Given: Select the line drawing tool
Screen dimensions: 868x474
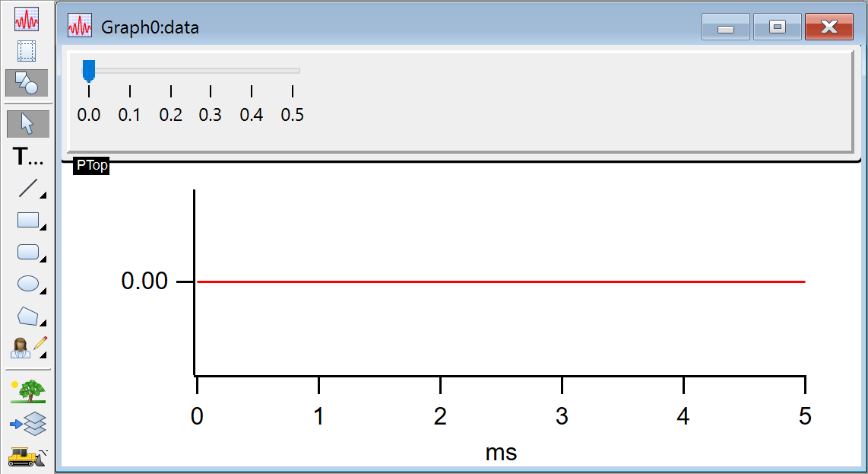Looking at the screenshot, I should point(28,188).
